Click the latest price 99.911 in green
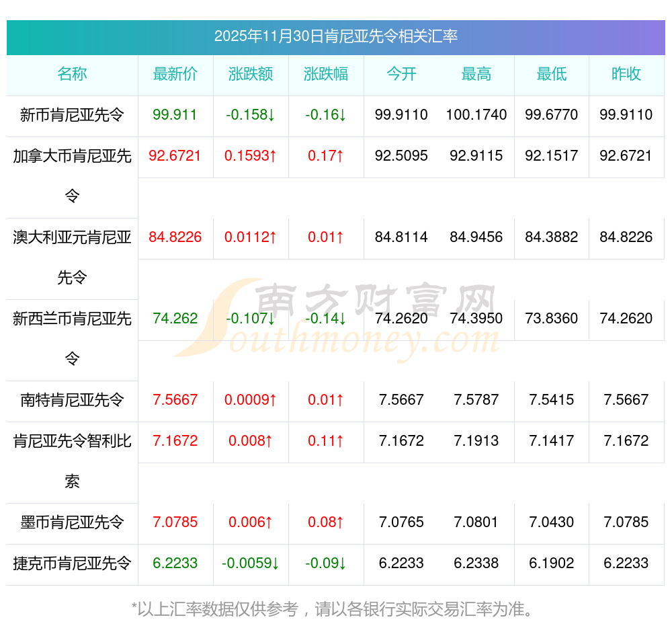672x630 pixels. [175, 115]
